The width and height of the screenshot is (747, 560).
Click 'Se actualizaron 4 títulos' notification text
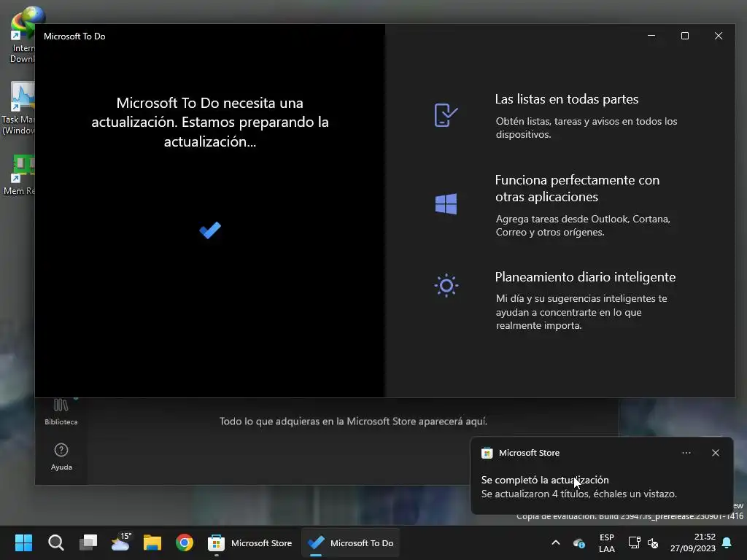coord(578,494)
